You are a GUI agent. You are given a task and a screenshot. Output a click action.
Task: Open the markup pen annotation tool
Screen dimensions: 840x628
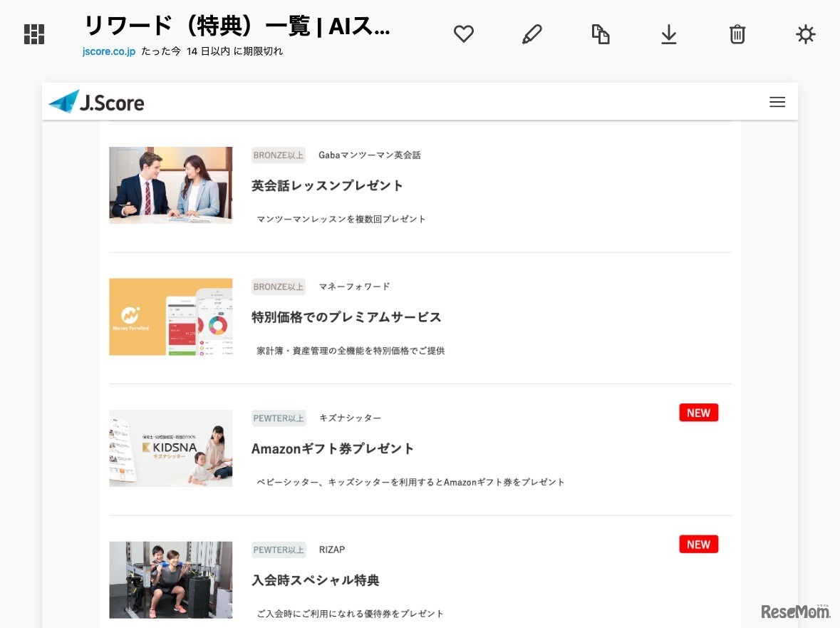[532, 34]
